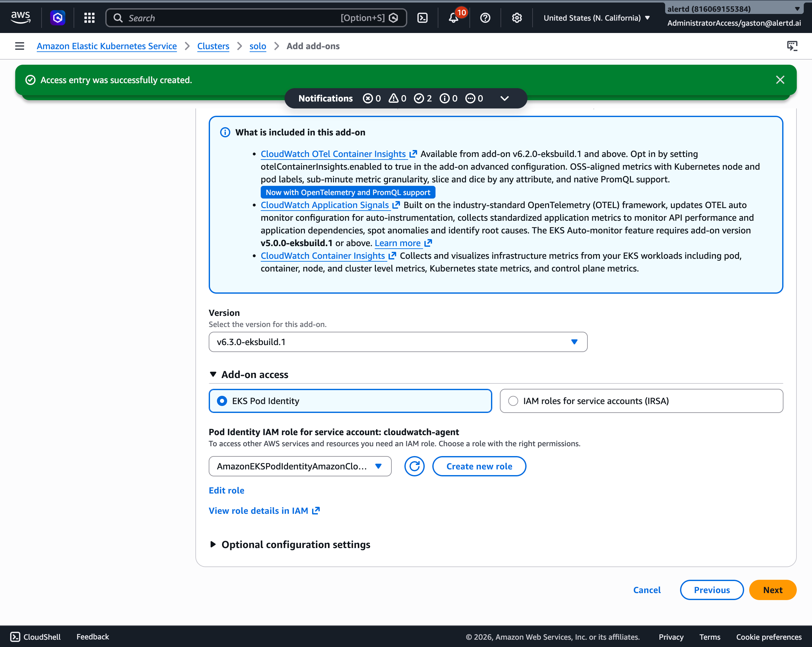812x647 pixels.
Task: Click the Search input field
Action: pyautogui.click(x=256, y=18)
